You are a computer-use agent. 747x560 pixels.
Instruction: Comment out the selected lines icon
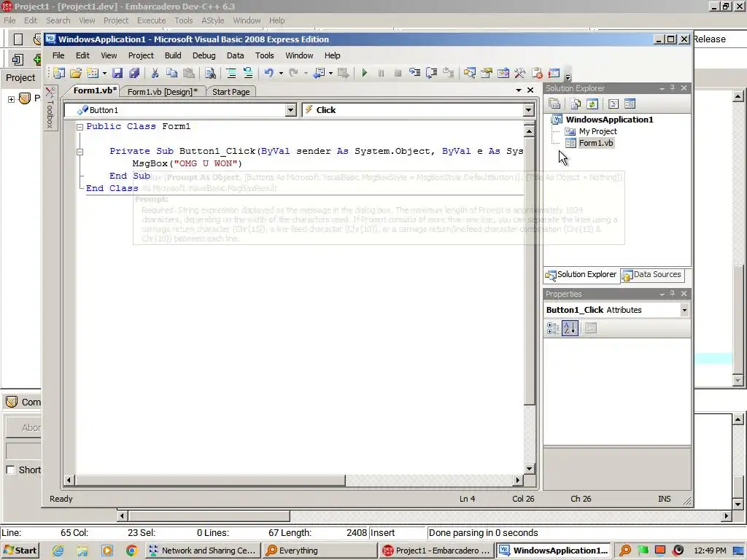231,73
